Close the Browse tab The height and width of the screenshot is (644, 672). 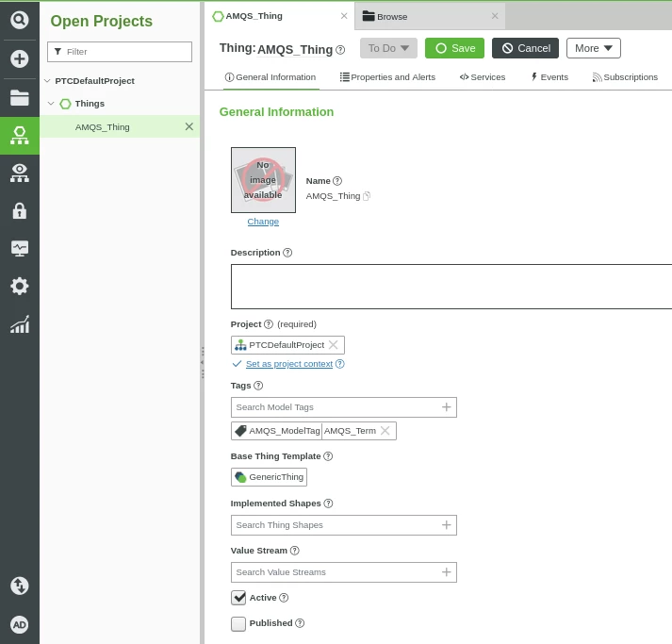tap(495, 16)
